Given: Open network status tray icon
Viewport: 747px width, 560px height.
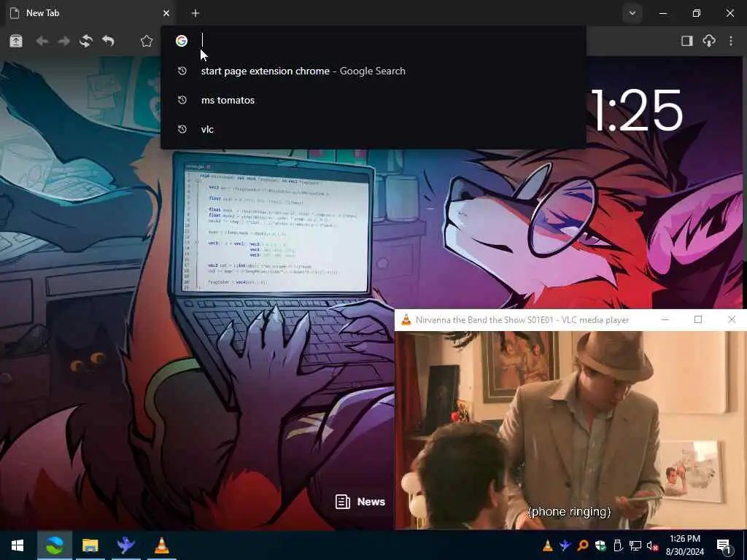Looking at the screenshot, I should pyautogui.click(x=635, y=545).
